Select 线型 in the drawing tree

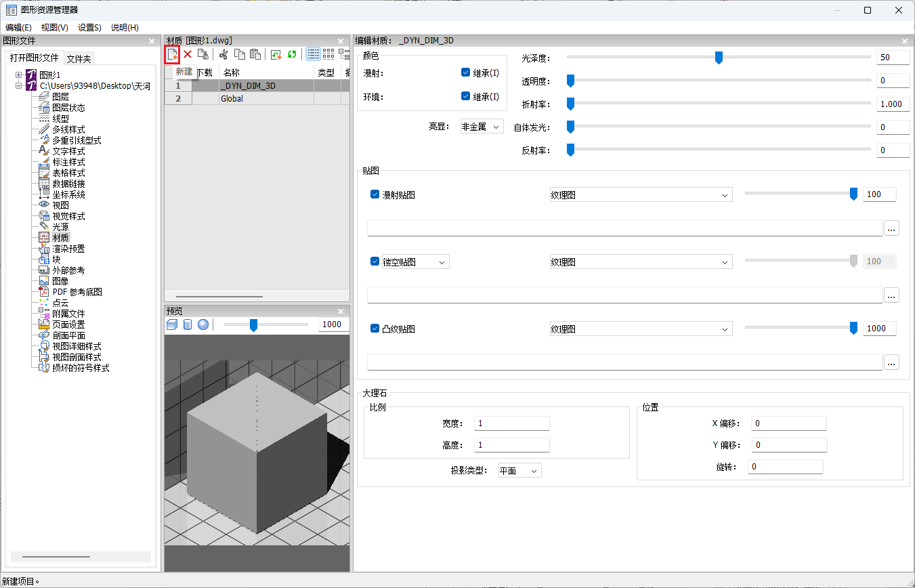[x=60, y=119]
